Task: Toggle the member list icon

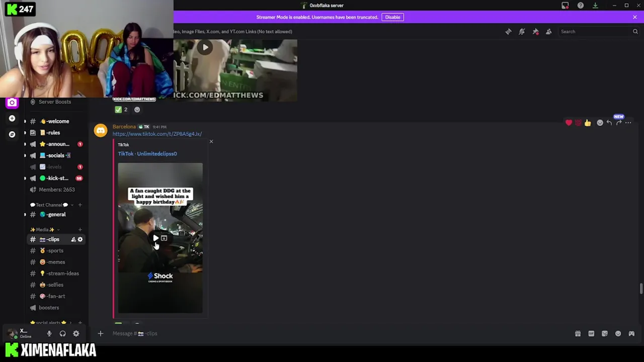Action: click(x=548, y=32)
